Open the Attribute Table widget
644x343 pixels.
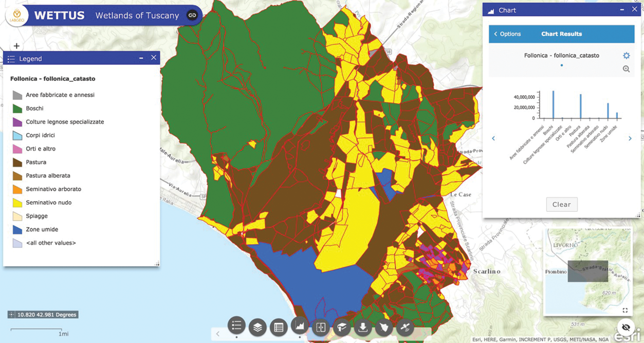(279, 327)
